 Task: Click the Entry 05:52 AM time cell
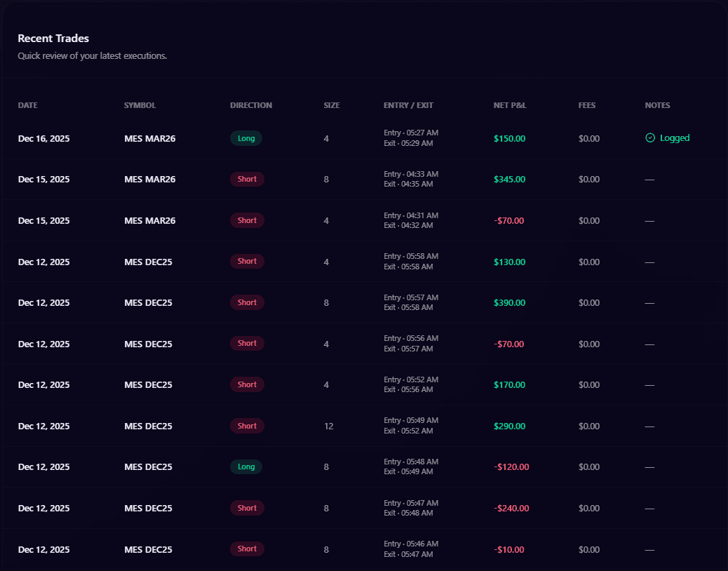point(411,379)
